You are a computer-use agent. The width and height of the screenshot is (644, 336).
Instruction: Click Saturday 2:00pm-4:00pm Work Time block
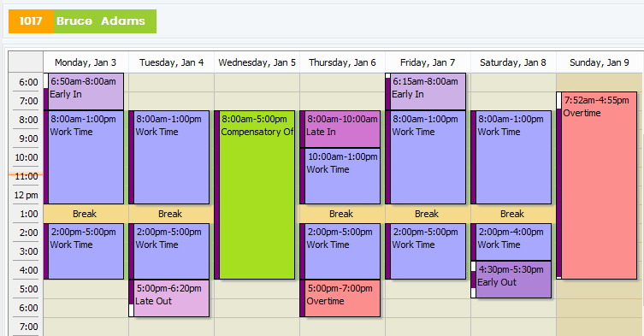point(511,242)
